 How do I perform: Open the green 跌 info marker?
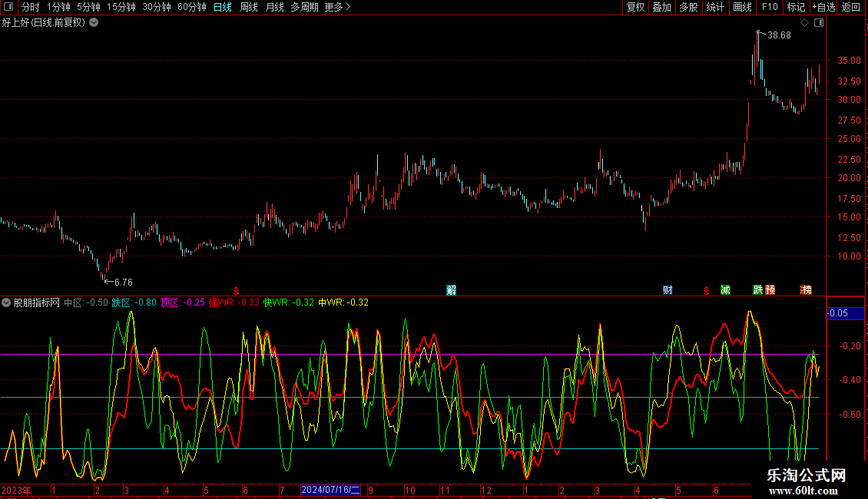click(758, 290)
